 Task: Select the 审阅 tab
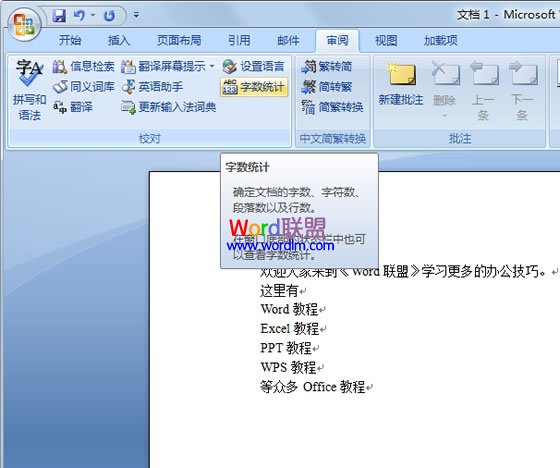pos(337,40)
